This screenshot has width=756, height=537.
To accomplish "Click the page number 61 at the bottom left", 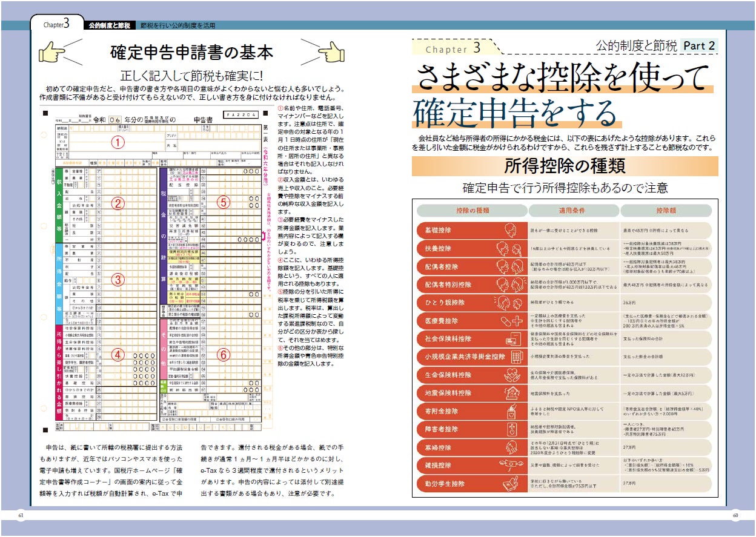I will (x=20, y=515).
